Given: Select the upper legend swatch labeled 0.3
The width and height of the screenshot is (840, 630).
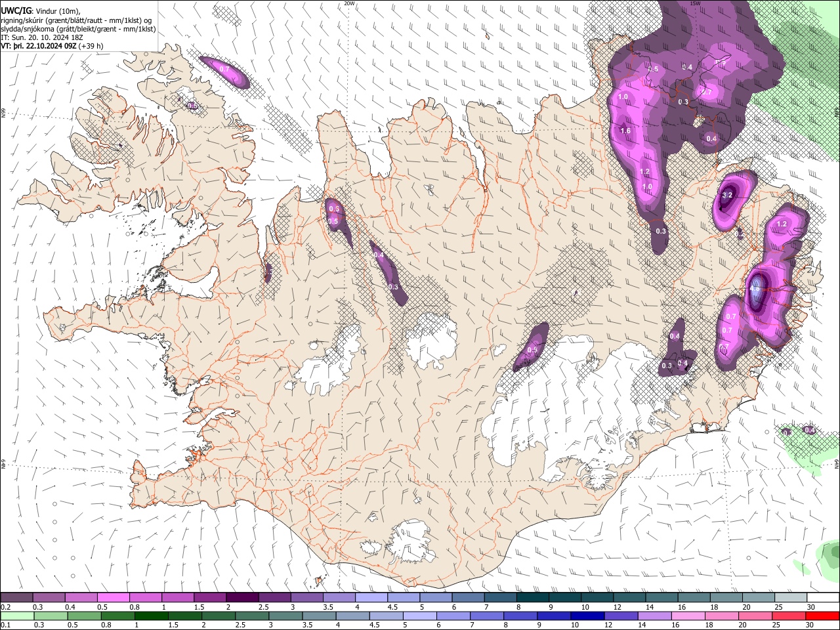Looking at the screenshot, I should coord(49,598).
